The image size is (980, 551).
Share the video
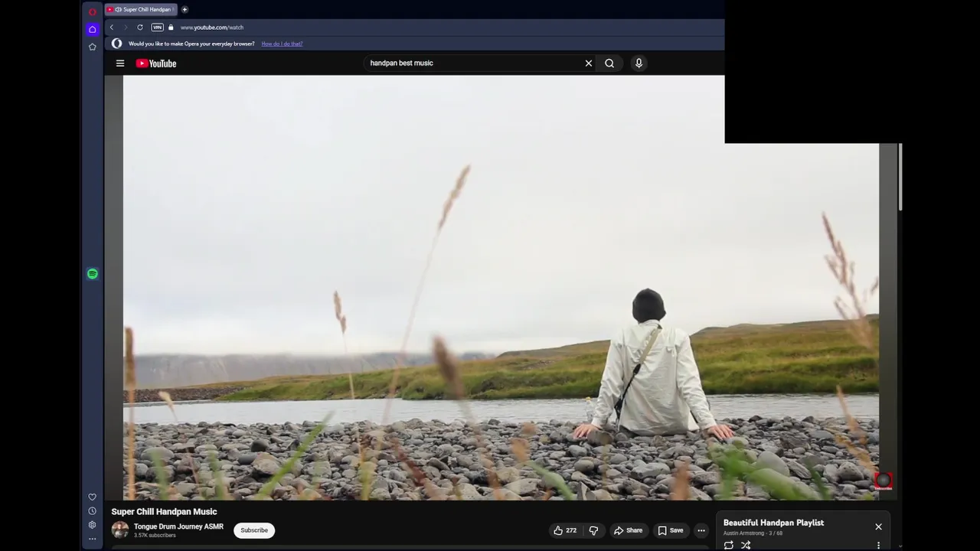pos(628,530)
